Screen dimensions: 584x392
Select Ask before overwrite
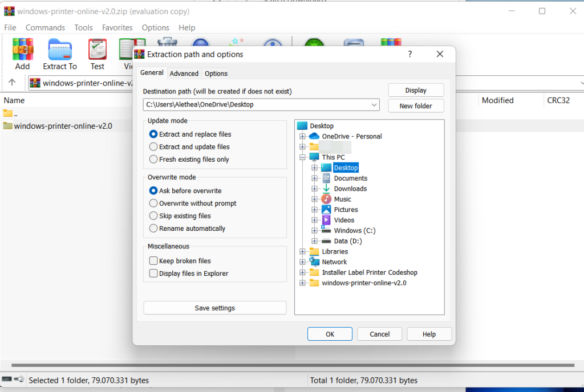click(x=153, y=190)
